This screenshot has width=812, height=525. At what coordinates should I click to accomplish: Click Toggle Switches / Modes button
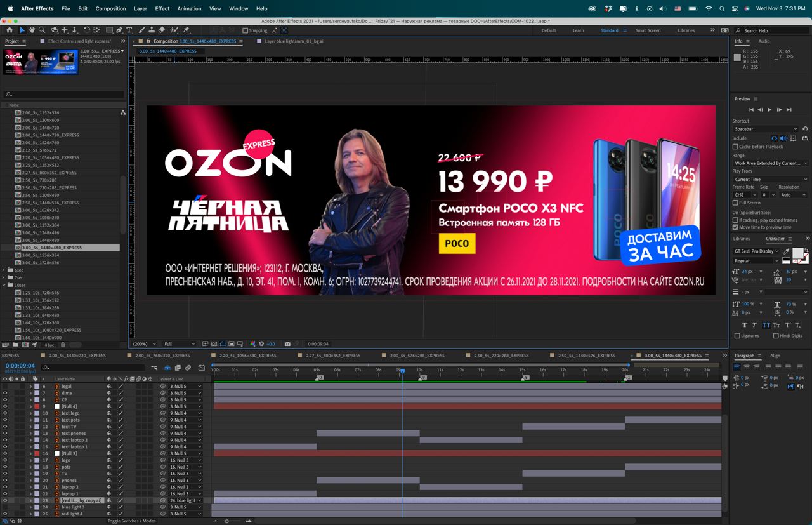[131, 521]
